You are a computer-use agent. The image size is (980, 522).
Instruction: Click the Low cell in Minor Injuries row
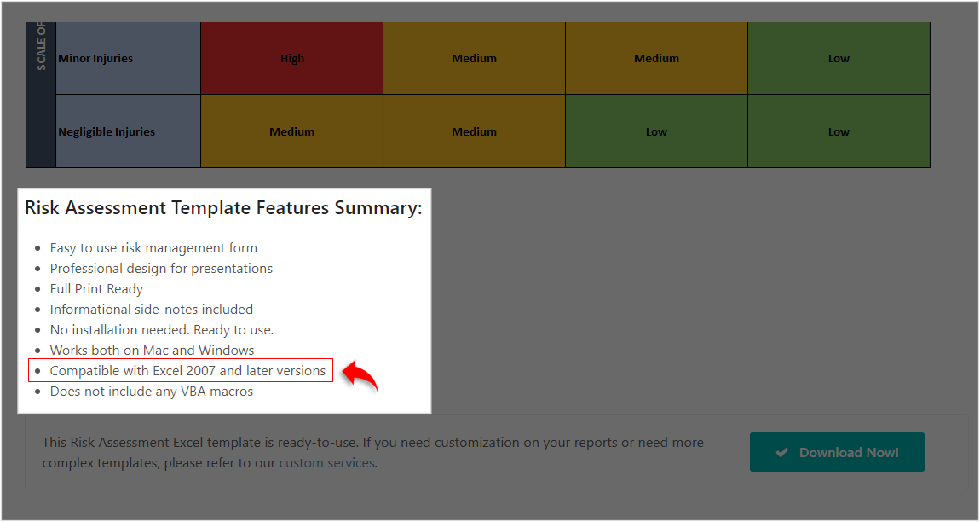[x=839, y=58]
